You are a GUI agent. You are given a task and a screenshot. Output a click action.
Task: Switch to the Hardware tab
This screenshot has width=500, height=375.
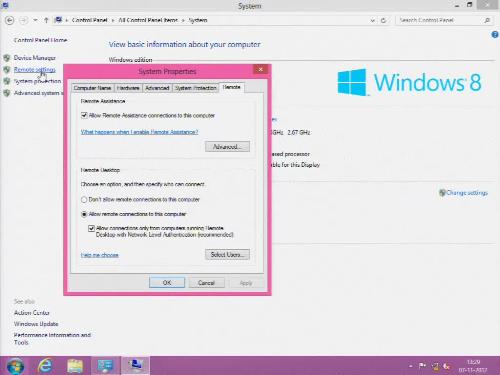[x=128, y=88]
